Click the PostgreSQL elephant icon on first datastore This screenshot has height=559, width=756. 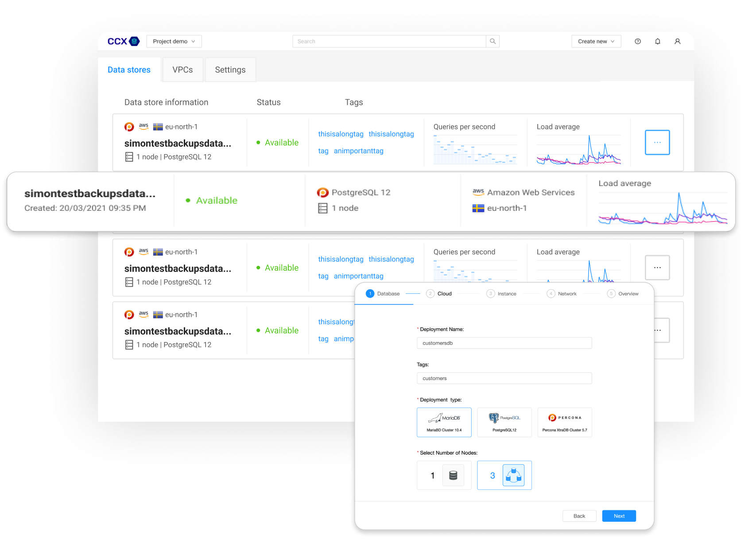[128, 126]
